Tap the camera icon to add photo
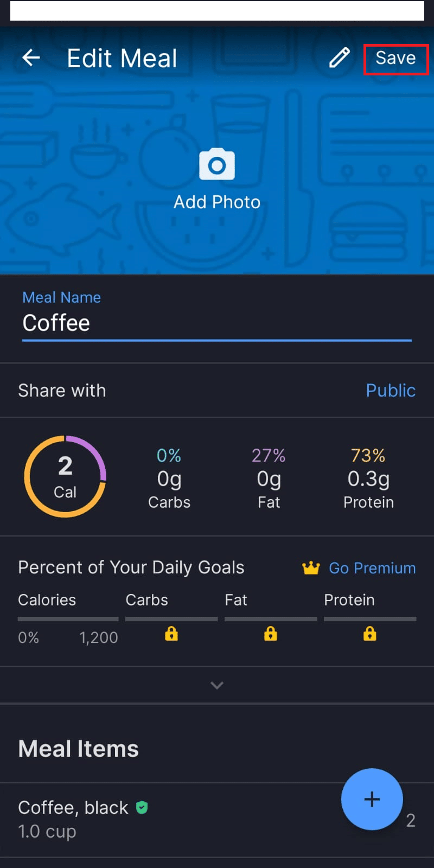The width and height of the screenshot is (434, 868). coord(217,164)
